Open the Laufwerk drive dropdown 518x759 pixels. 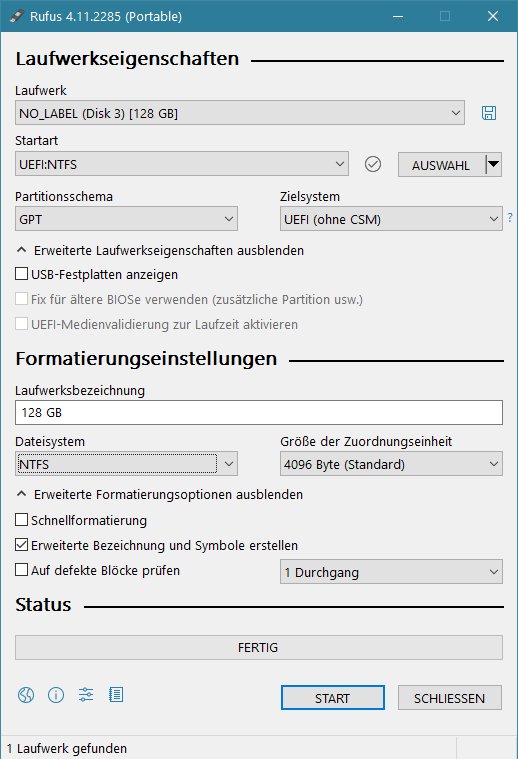[x=240, y=113]
